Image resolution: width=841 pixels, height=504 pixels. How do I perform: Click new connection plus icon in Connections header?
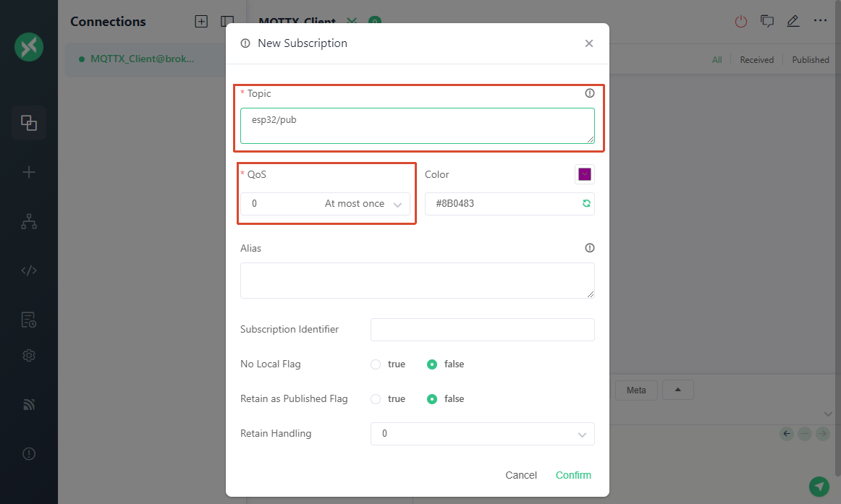(x=201, y=22)
